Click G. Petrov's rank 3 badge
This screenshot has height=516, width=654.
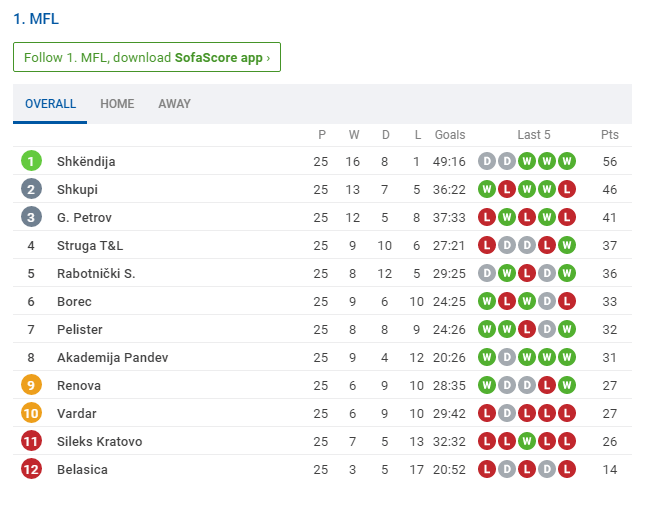31,217
